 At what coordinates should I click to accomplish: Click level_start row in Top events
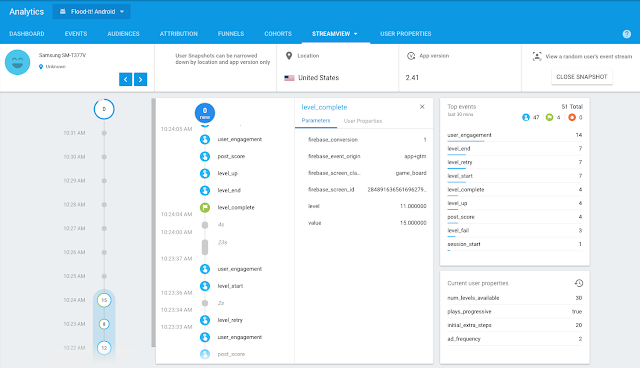click(x=515, y=176)
